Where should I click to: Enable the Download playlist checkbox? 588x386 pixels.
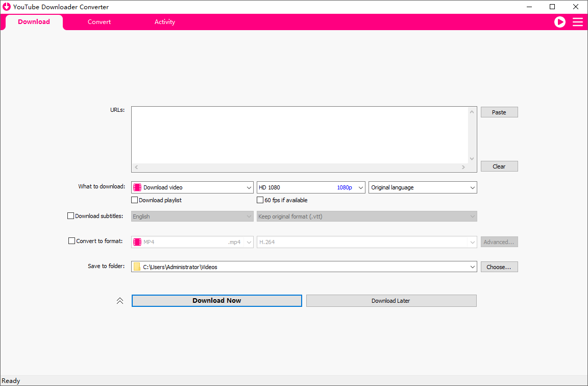tap(134, 200)
